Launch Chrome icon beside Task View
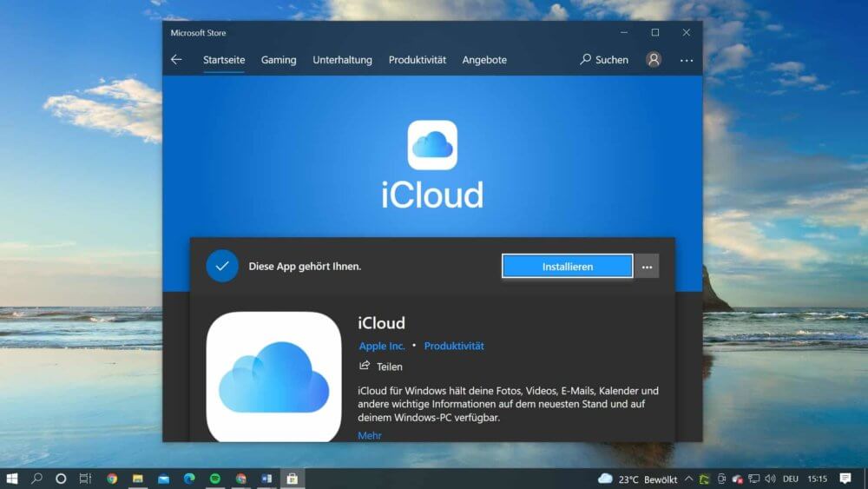 click(x=112, y=479)
